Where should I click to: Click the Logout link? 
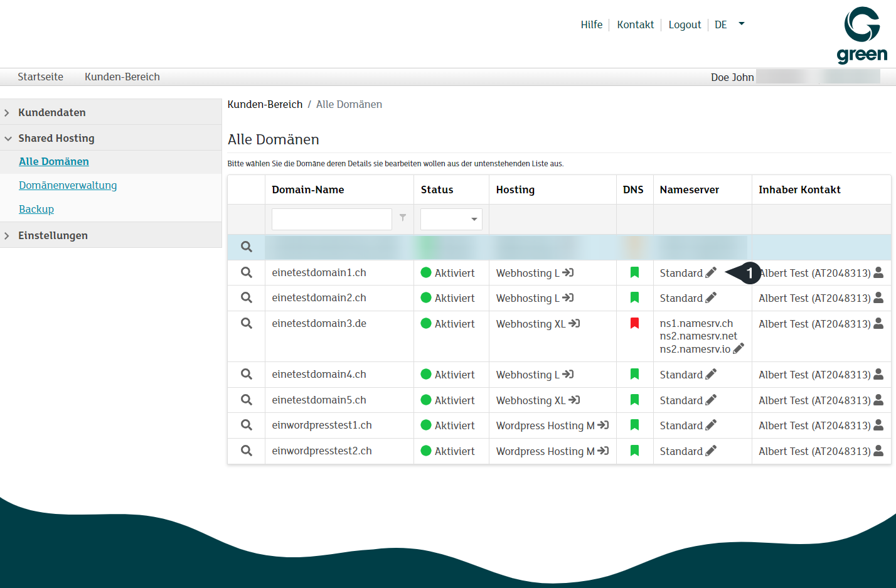[685, 24]
